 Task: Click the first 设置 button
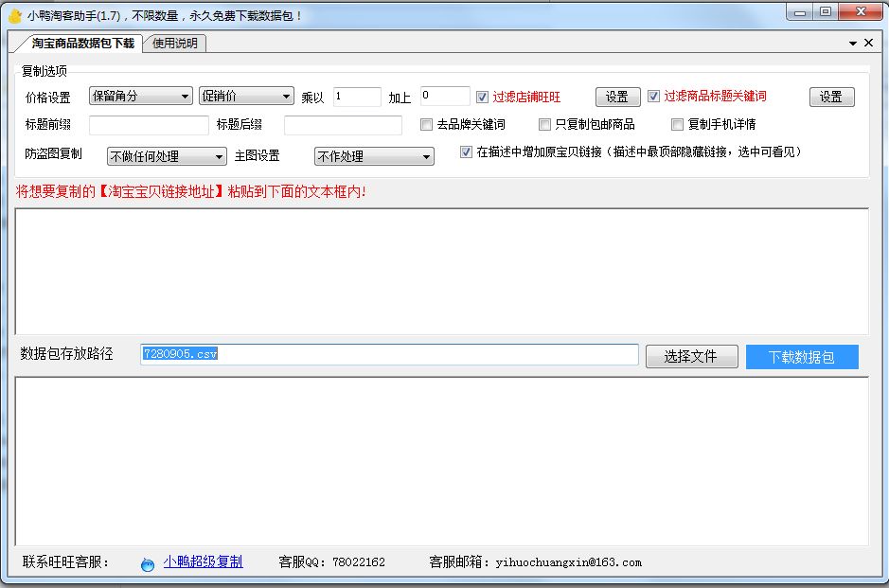pyautogui.click(x=617, y=96)
